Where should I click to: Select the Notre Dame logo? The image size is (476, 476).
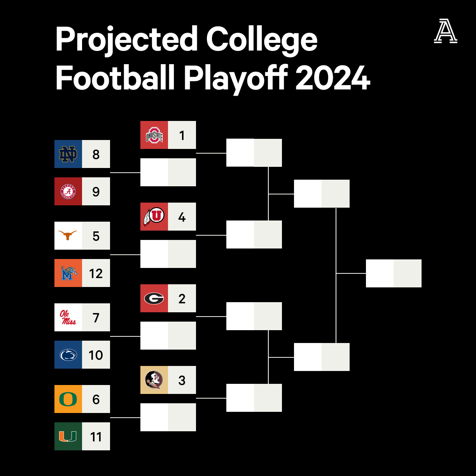68,154
